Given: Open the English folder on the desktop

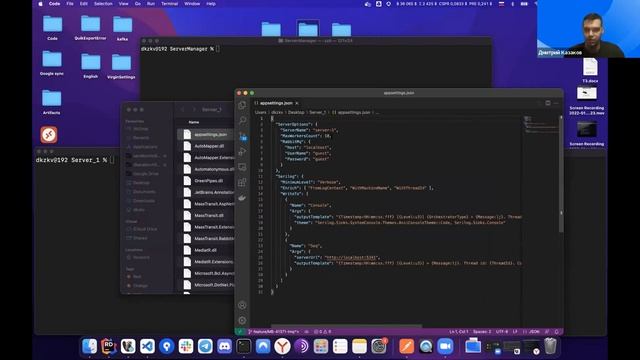Looking at the screenshot, I should (x=91, y=65).
